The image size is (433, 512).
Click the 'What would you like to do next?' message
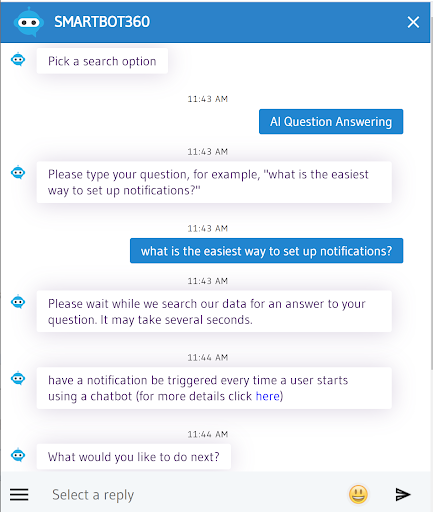134,456
